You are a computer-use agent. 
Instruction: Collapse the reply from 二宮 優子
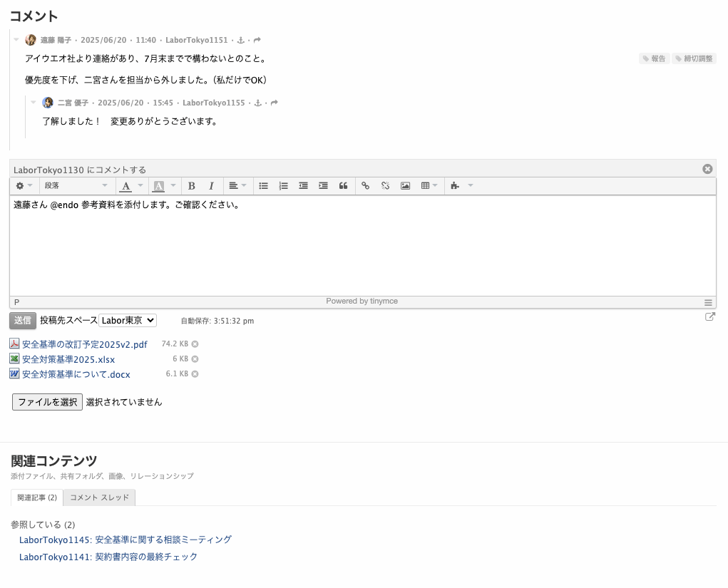(x=34, y=103)
